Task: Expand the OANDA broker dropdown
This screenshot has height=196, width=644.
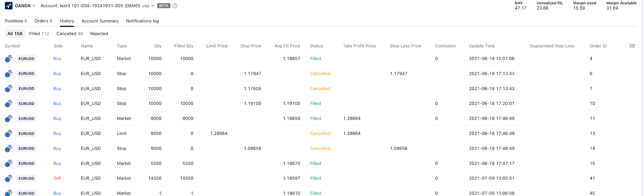Action: coord(34,6)
